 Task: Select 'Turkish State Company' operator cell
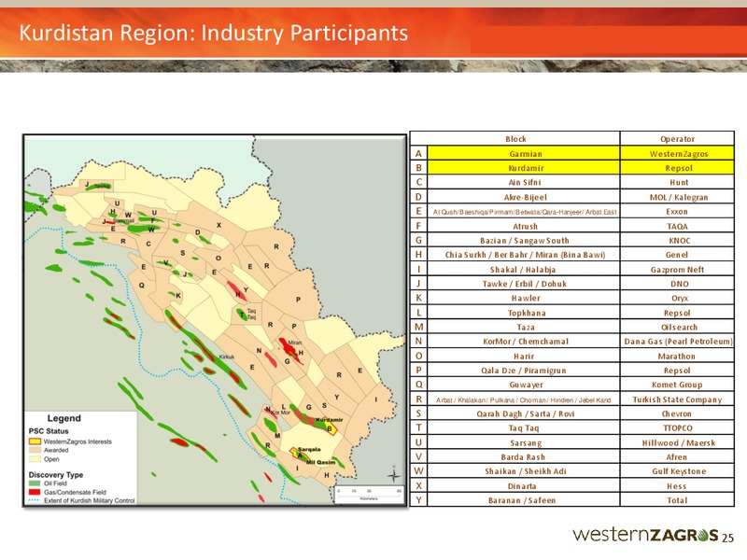coord(677,399)
